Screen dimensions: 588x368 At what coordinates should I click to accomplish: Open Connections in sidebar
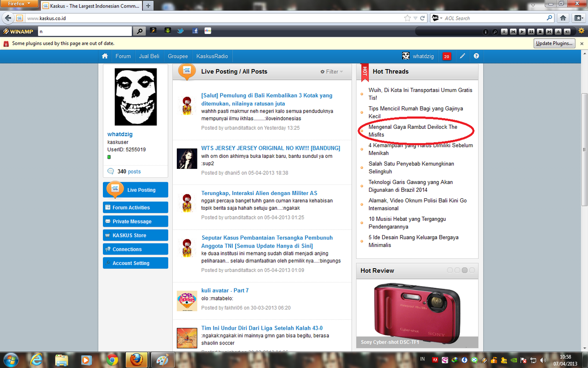pos(136,249)
